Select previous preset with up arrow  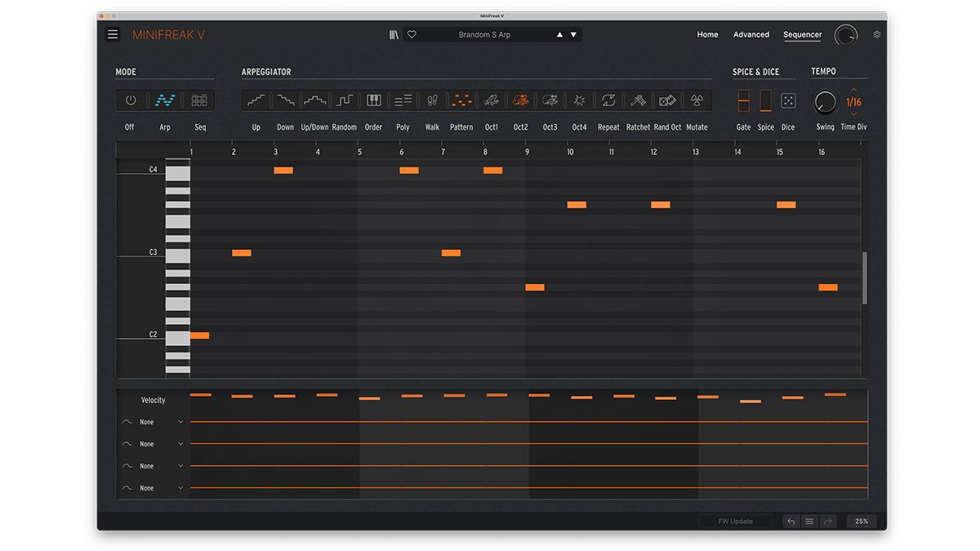click(x=559, y=34)
